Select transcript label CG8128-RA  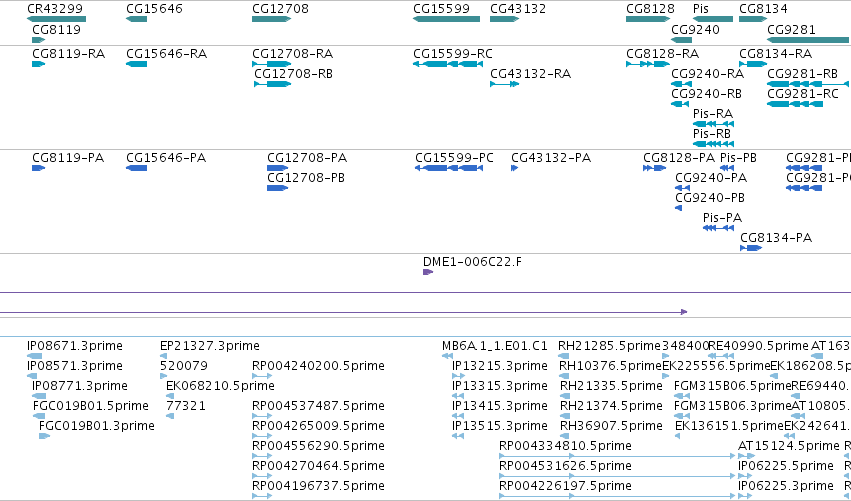(x=663, y=54)
